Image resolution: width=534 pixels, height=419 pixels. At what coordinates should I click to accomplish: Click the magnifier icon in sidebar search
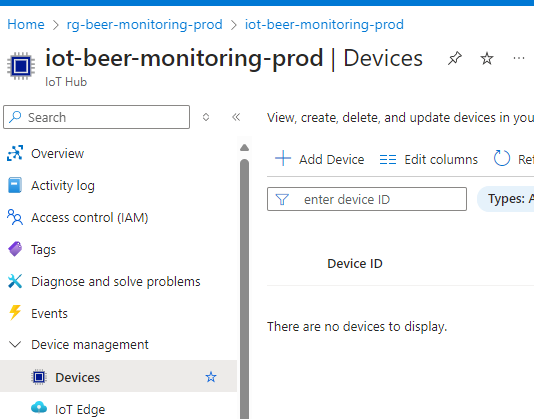click(x=15, y=117)
